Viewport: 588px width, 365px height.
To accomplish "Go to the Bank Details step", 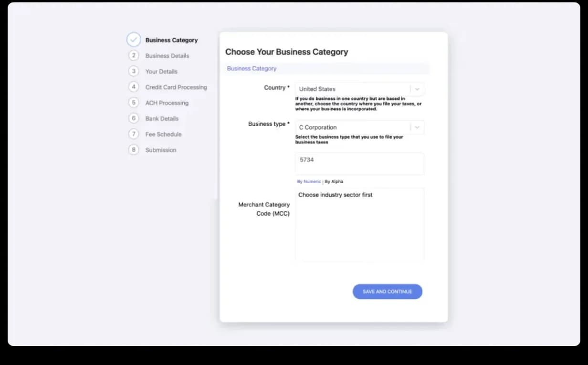I will (162, 119).
